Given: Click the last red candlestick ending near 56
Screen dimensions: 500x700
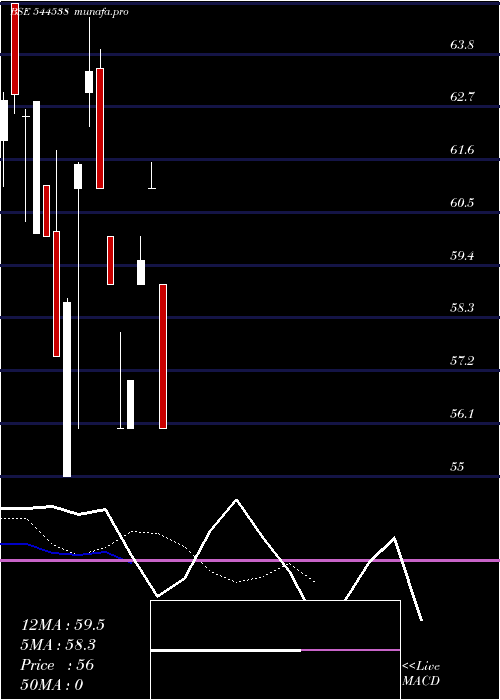Looking at the screenshot, I should pyautogui.click(x=163, y=356).
